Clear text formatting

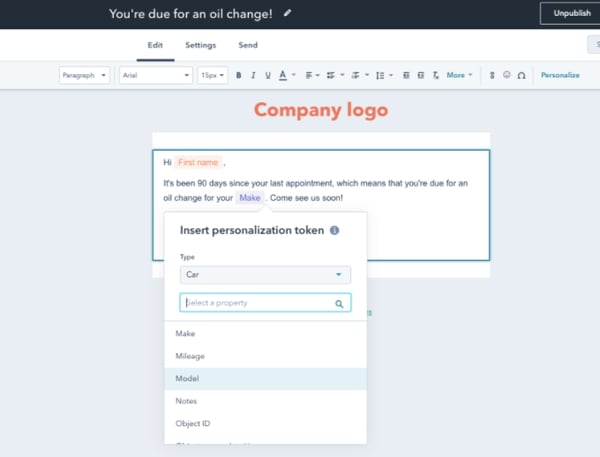point(435,75)
